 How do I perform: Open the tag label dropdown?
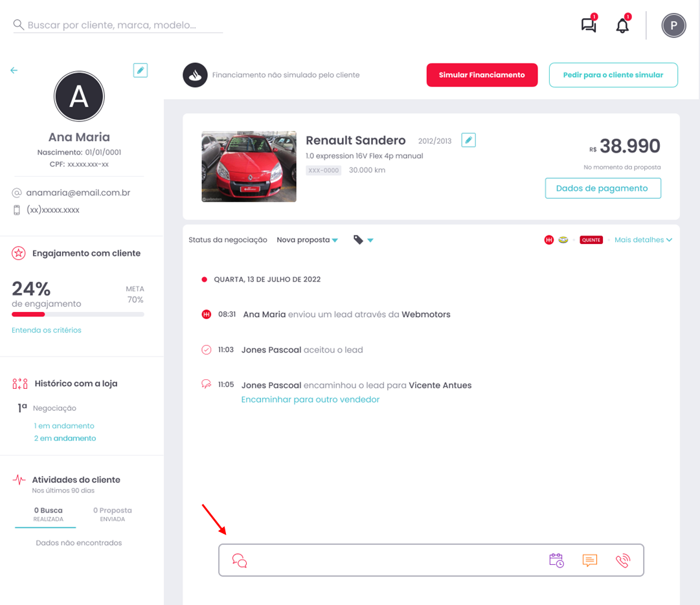pos(363,240)
